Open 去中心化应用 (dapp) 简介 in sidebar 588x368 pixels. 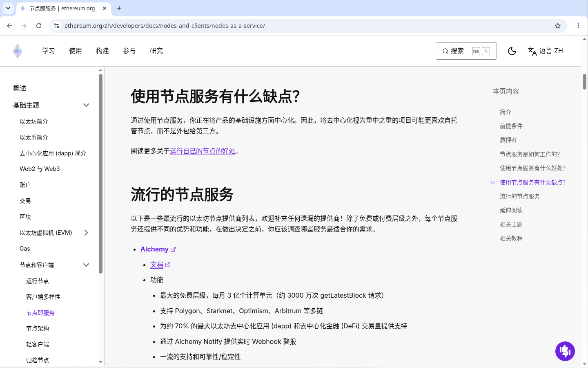(53, 153)
